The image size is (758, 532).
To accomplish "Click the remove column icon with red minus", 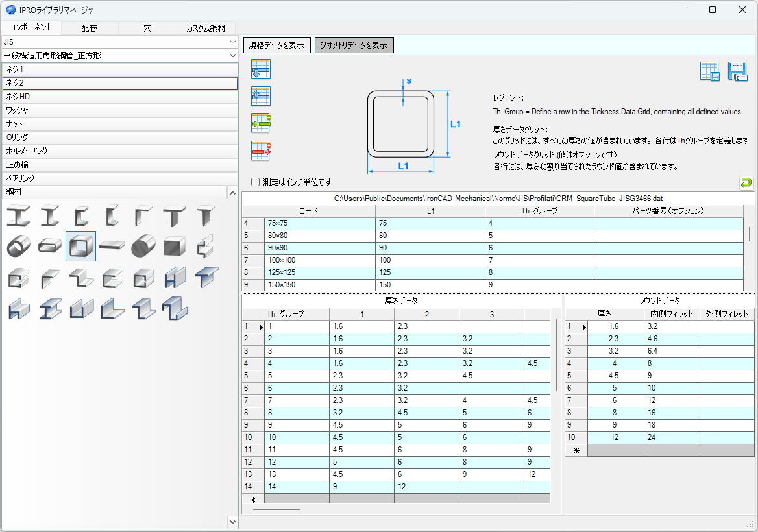I will point(261,151).
